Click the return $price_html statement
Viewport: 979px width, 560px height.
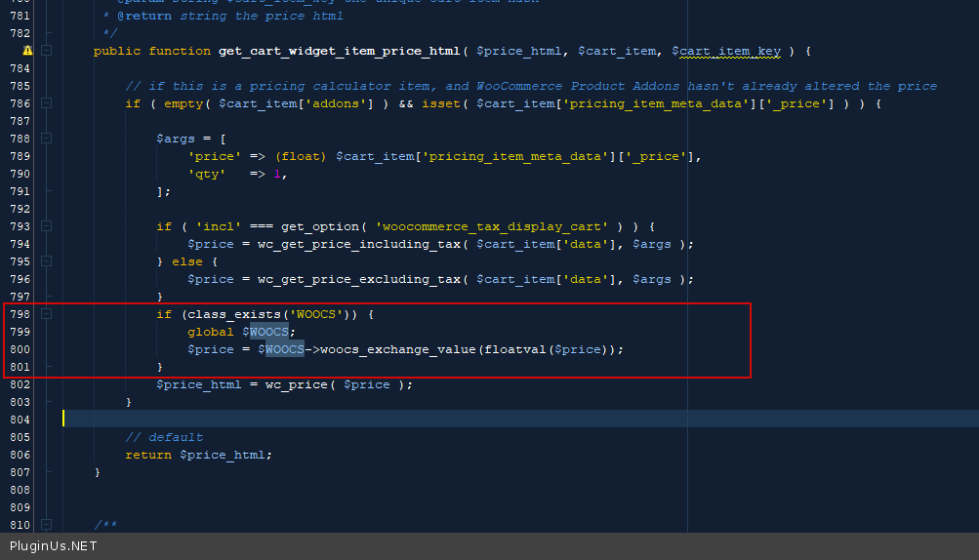(x=198, y=455)
